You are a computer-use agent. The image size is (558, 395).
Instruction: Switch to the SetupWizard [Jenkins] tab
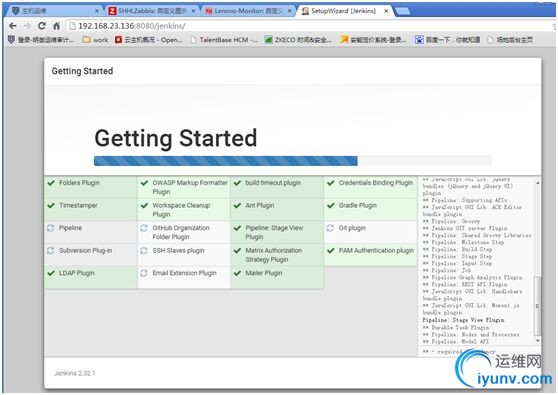tap(343, 11)
